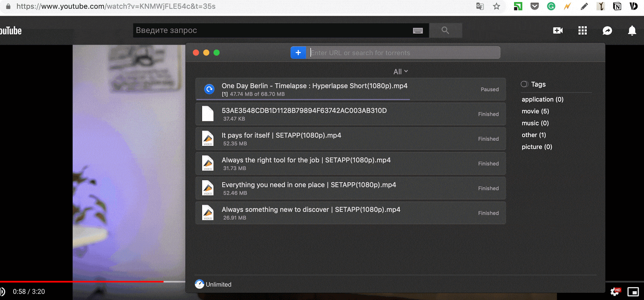Filter by other (1) tag
Viewport: 644px width, 300px height.
click(x=534, y=135)
